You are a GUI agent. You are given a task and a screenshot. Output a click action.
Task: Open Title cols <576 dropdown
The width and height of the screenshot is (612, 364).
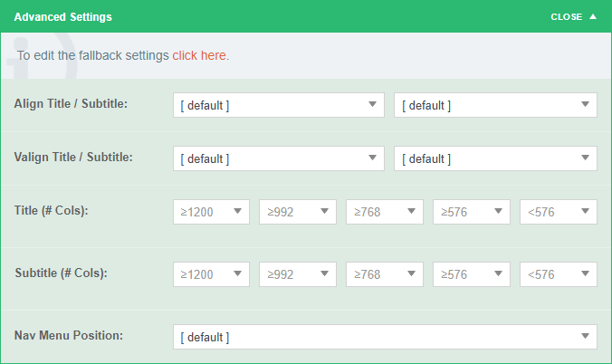tap(559, 212)
